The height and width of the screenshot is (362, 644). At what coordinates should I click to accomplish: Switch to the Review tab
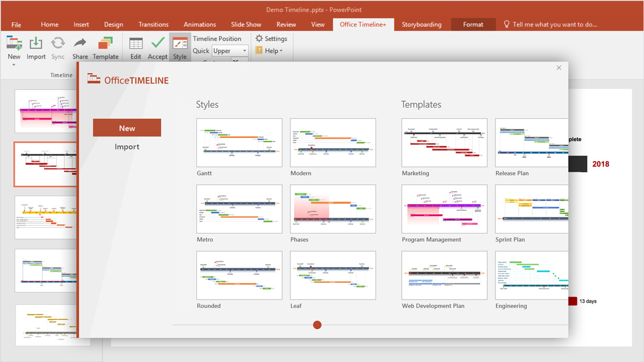pos(287,25)
